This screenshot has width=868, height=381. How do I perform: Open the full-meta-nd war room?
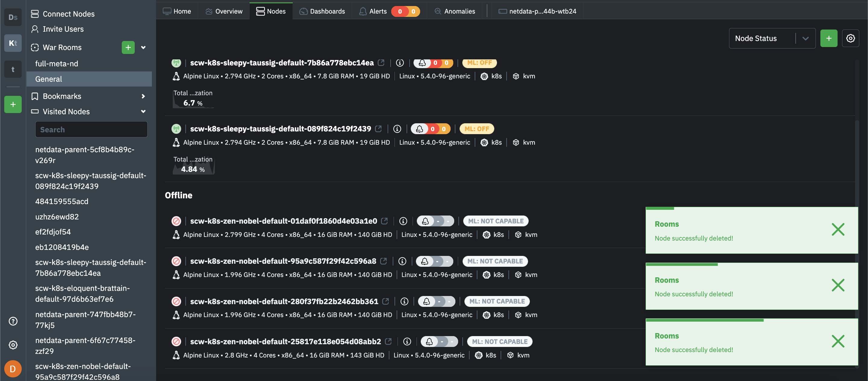(x=57, y=64)
